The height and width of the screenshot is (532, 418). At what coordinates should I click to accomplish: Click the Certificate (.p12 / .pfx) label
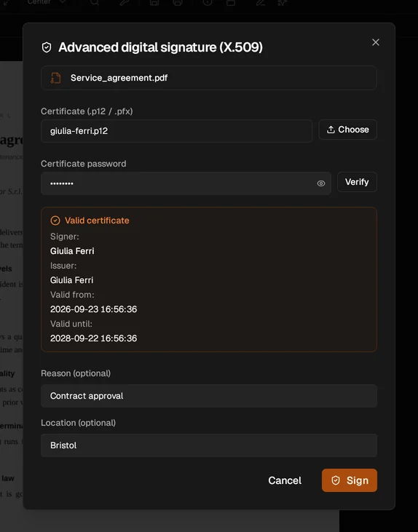[x=87, y=111]
